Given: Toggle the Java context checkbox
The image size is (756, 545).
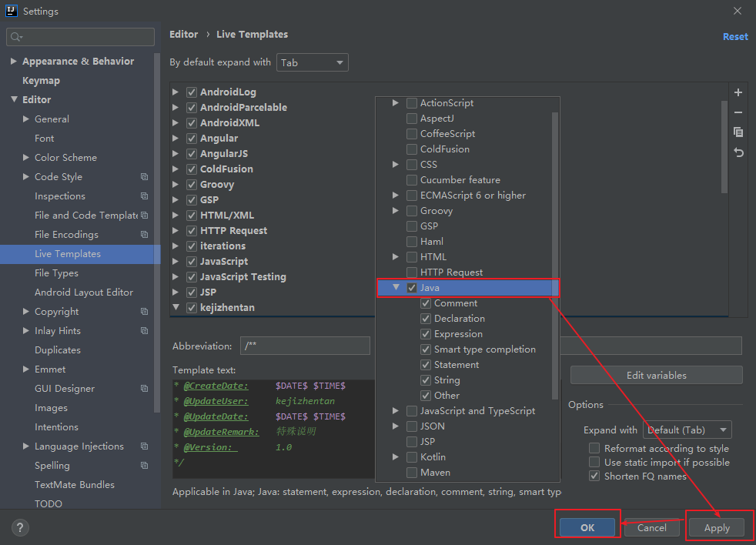Looking at the screenshot, I should 412,288.
